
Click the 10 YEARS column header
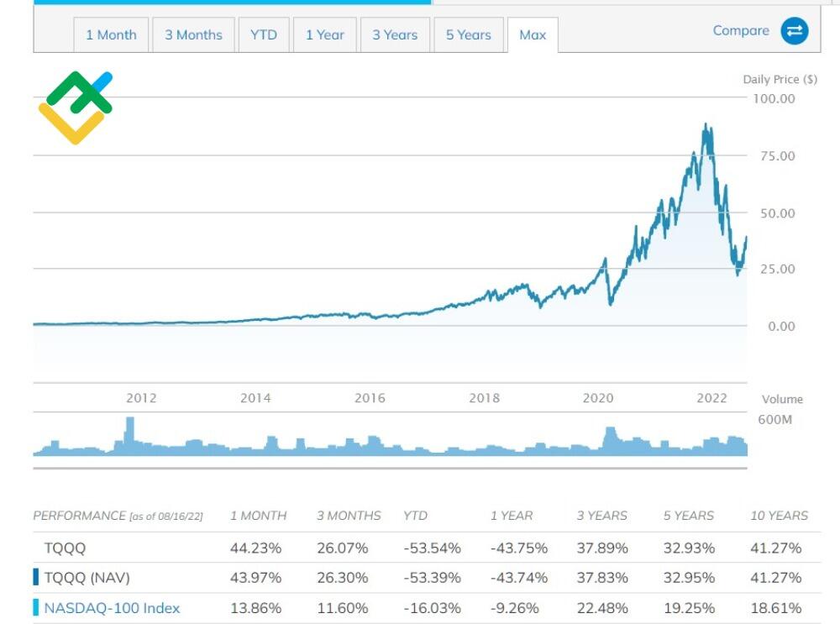[x=779, y=516]
